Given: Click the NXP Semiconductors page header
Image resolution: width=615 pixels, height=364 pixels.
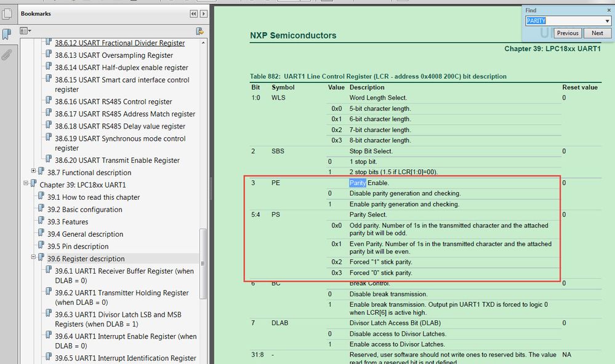Looking at the screenshot, I should [x=293, y=35].
